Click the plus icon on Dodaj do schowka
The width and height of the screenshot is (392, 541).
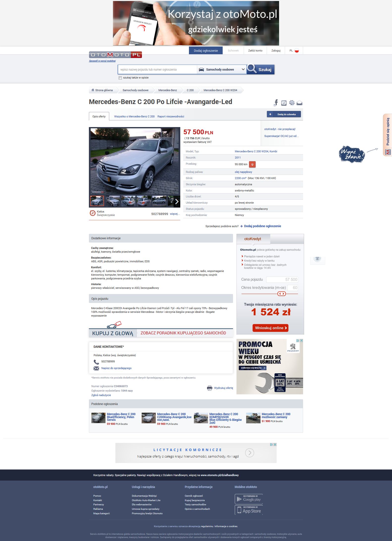tap(270, 114)
